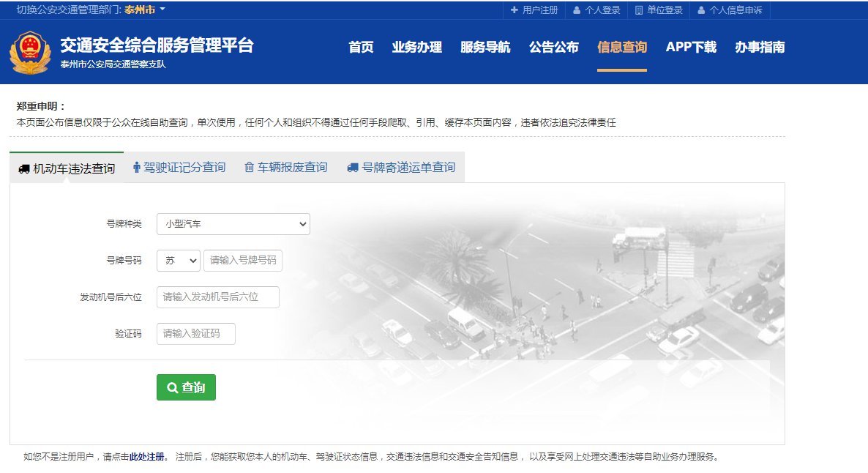Click the 验证码 input box

click(195, 334)
